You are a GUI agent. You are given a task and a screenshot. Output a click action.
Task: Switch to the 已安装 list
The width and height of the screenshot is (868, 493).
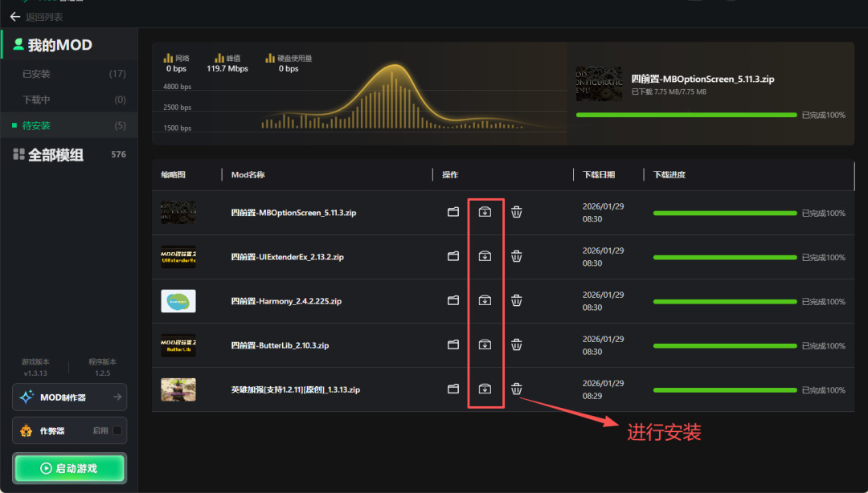pyautogui.click(x=36, y=74)
